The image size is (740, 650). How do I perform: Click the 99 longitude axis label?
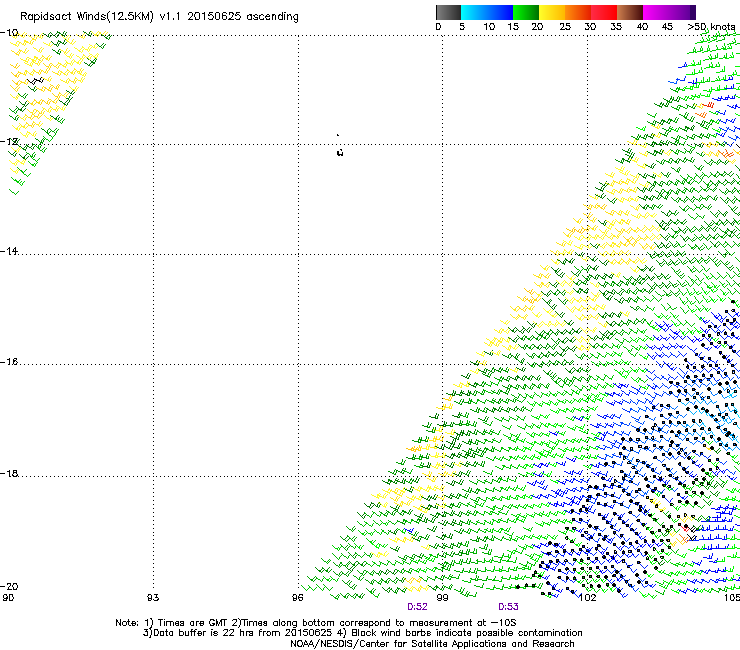click(x=442, y=598)
